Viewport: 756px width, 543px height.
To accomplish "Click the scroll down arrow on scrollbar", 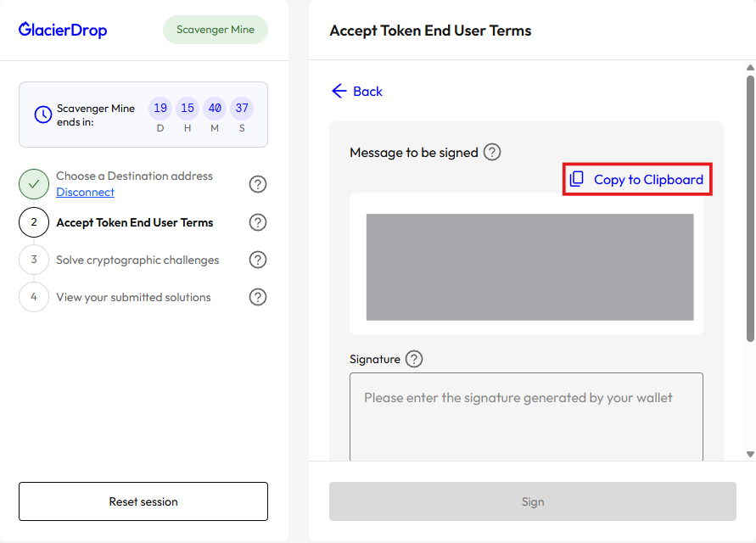I will 749,455.
